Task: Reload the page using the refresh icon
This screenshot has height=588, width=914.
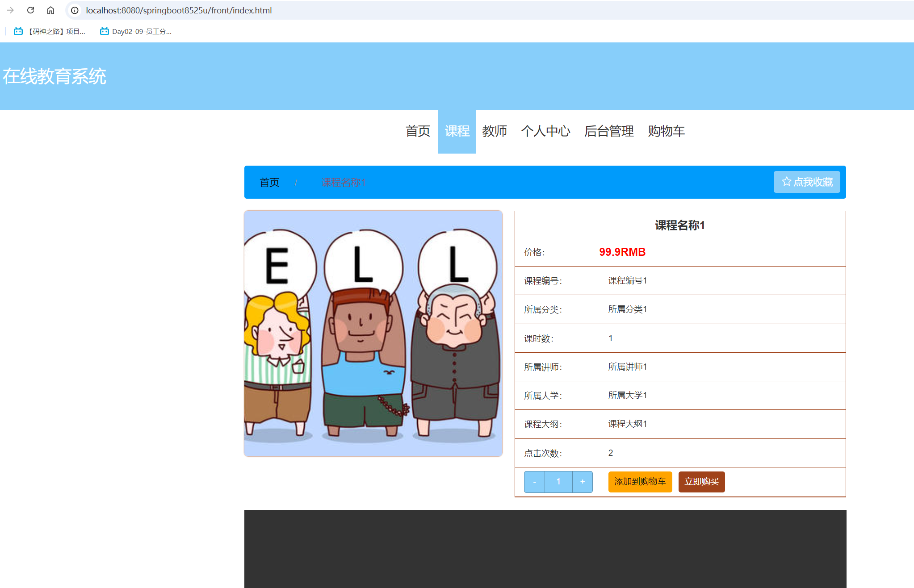Action: click(30, 10)
